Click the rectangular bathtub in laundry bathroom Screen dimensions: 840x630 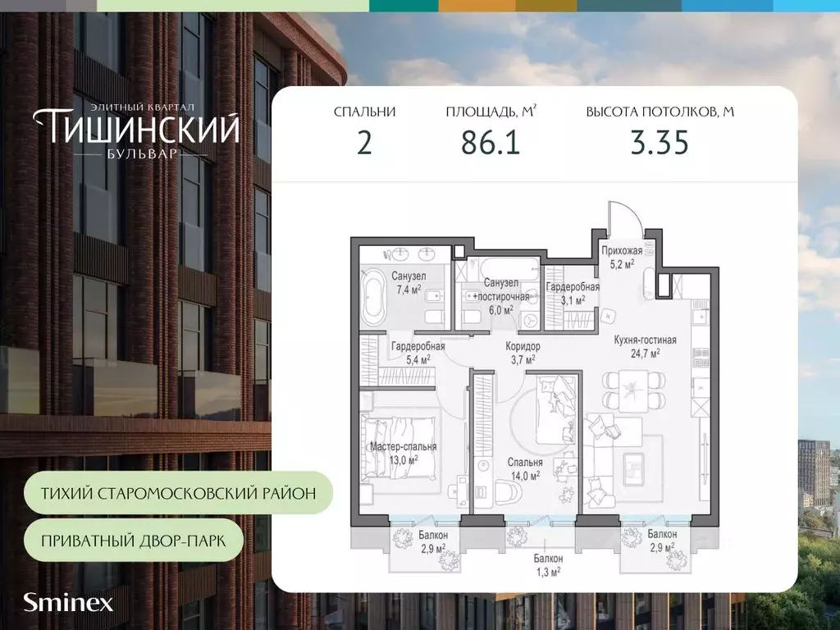point(509,268)
